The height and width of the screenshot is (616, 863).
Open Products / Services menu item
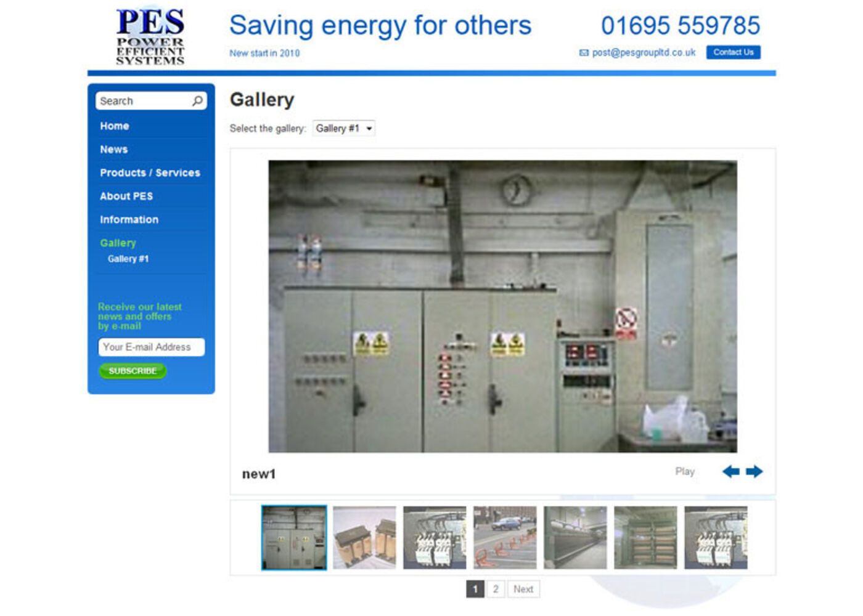[x=150, y=172]
